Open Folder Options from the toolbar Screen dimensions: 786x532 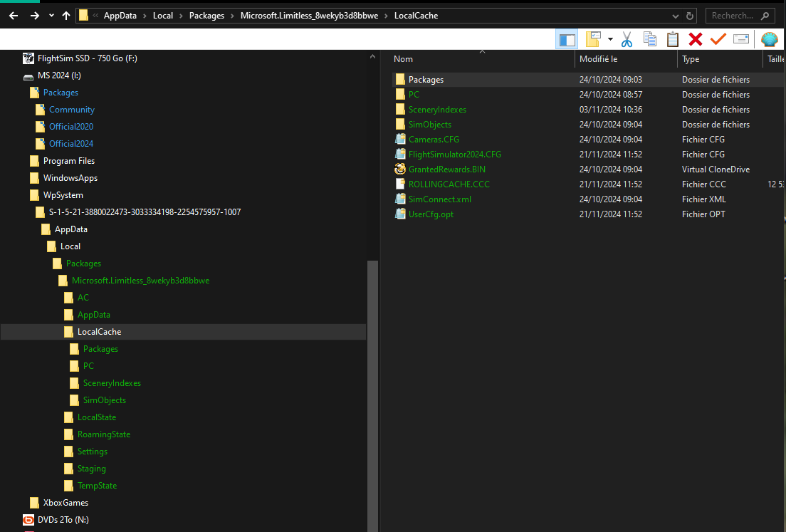[594, 39]
